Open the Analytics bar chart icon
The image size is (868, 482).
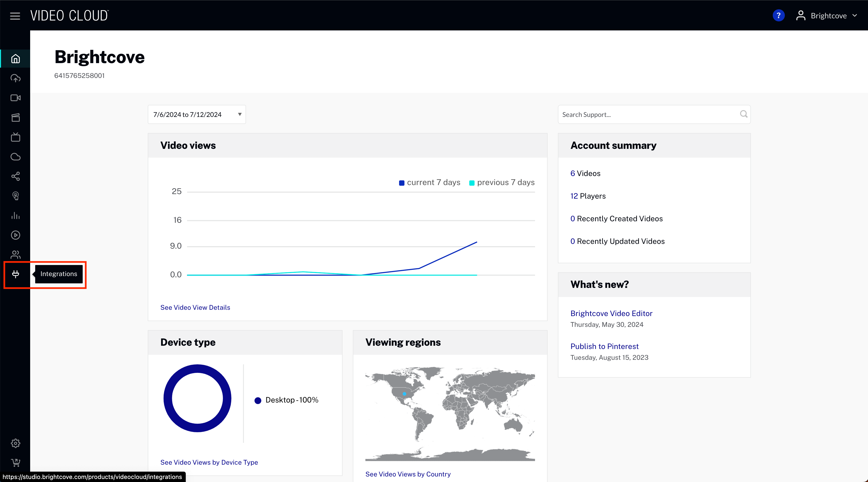[x=16, y=215]
